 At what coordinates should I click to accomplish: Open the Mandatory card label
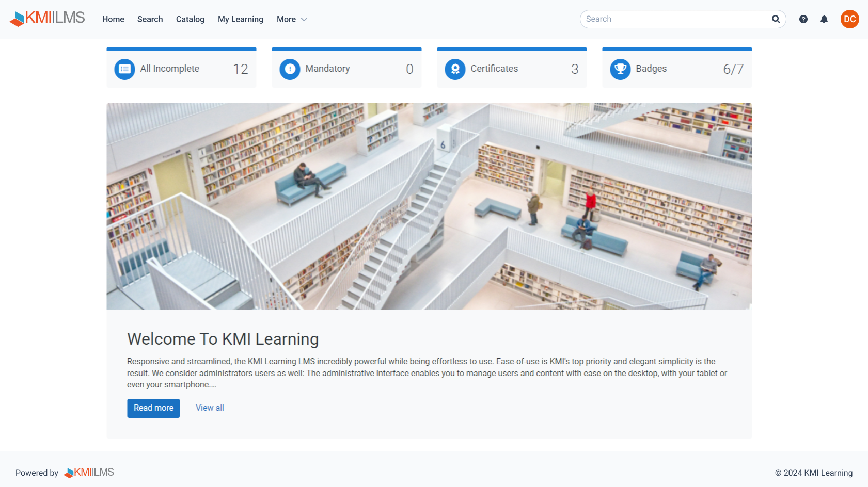click(327, 69)
